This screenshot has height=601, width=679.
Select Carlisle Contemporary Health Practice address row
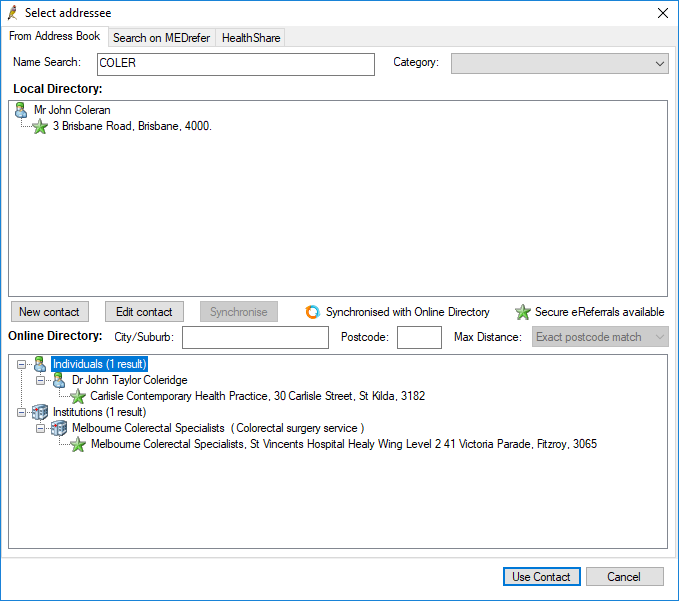click(258, 396)
